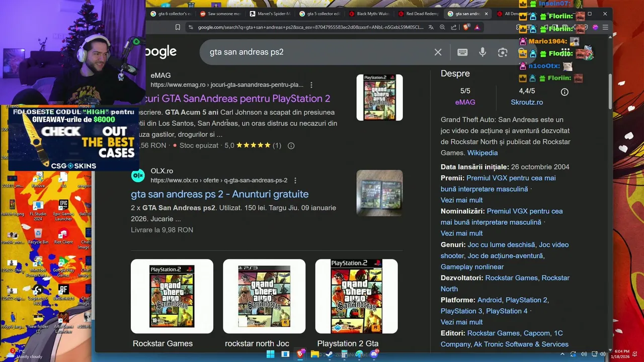Open Google Play Games desktop shortcut
Screen dimensions: 644x362
tap(63, 266)
